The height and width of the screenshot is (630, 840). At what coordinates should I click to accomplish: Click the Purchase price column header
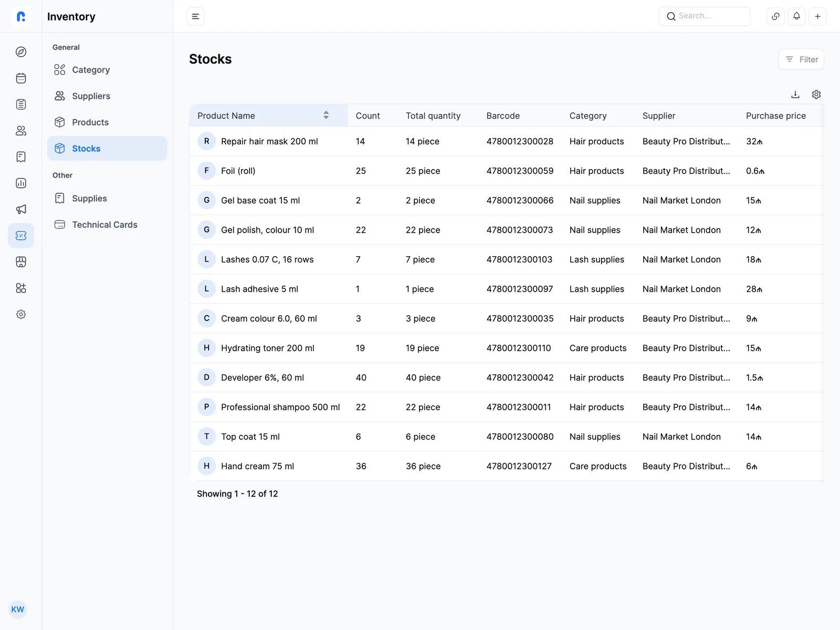(x=776, y=115)
